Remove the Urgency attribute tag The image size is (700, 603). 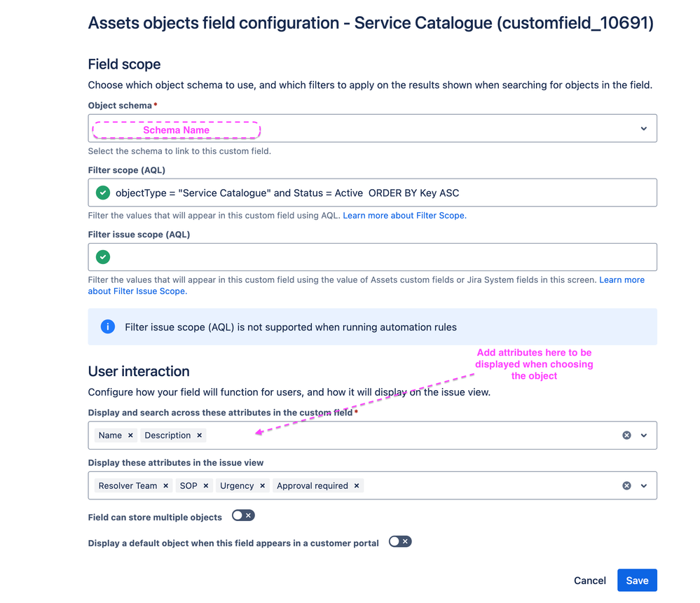(263, 485)
